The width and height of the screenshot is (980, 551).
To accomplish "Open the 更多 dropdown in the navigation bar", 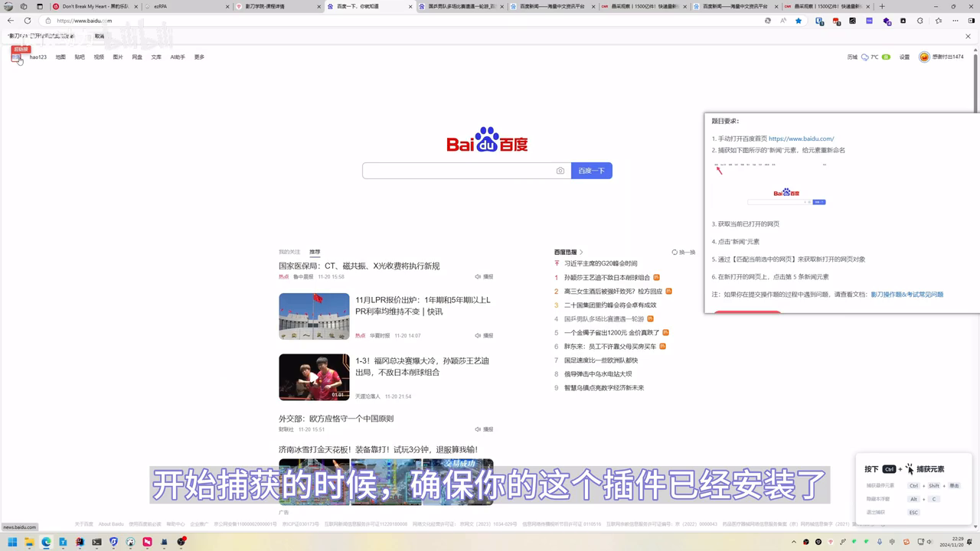I will [198, 57].
